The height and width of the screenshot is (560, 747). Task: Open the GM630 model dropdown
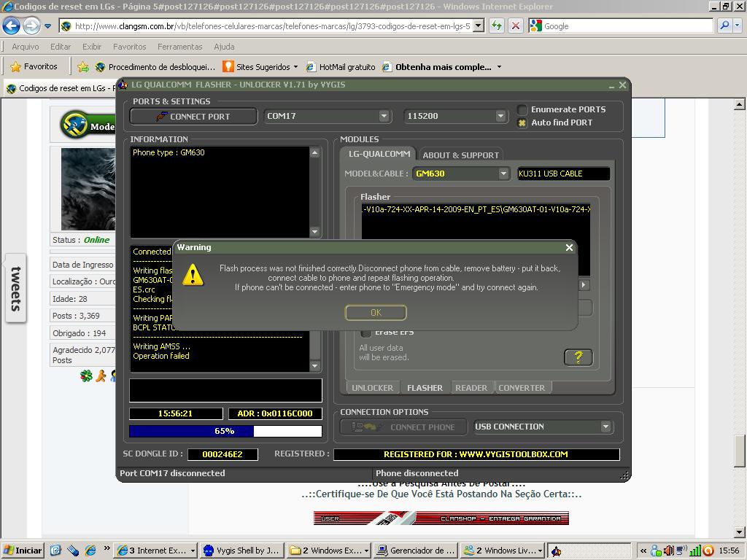pyautogui.click(x=503, y=174)
